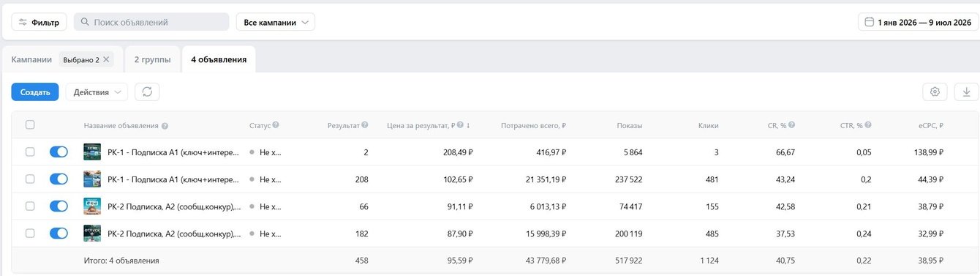Tick checkbox for ad with 66 results
This screenshot has width=980, height=276.
point(30,206)
